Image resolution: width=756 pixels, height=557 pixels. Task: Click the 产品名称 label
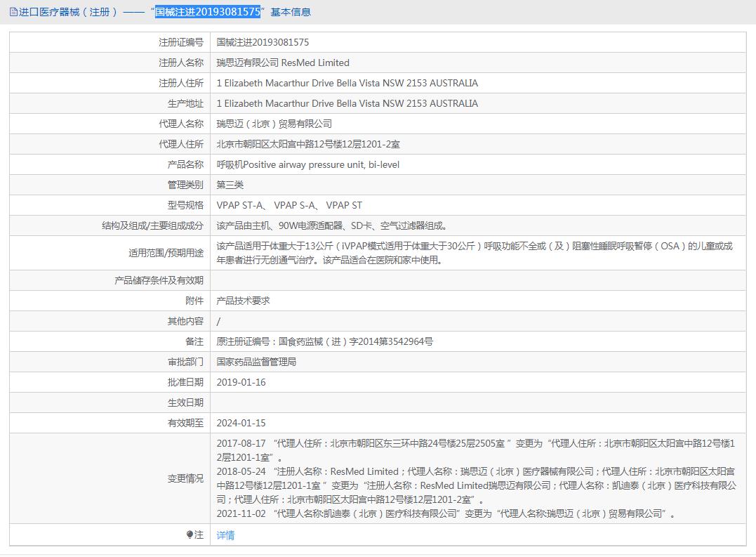click(185, 164)
